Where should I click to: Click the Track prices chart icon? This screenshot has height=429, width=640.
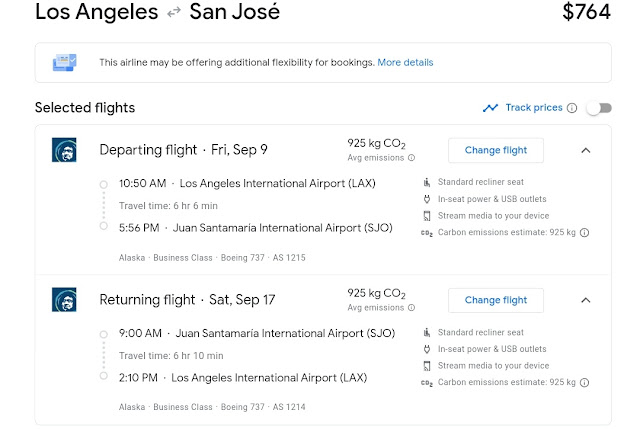[x=490, y=108]
